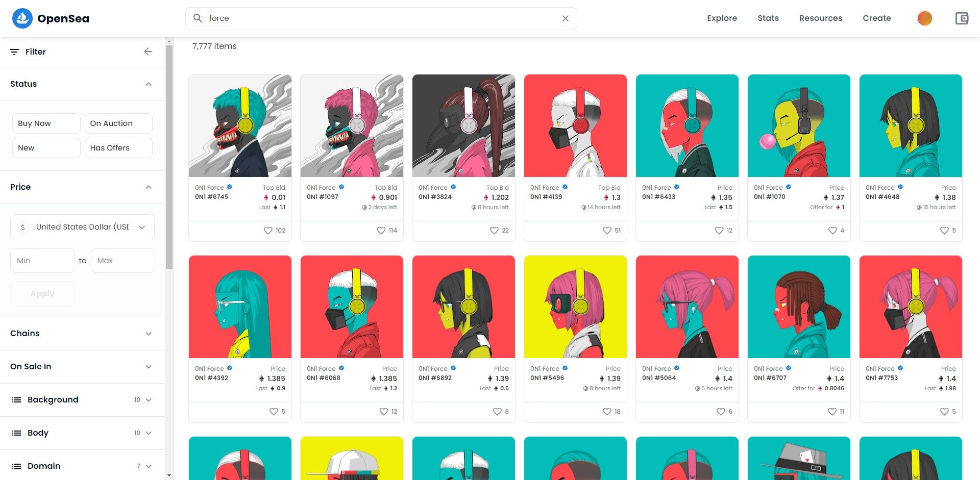Favorite ON1 #1070 heart icon

(832, 231)
